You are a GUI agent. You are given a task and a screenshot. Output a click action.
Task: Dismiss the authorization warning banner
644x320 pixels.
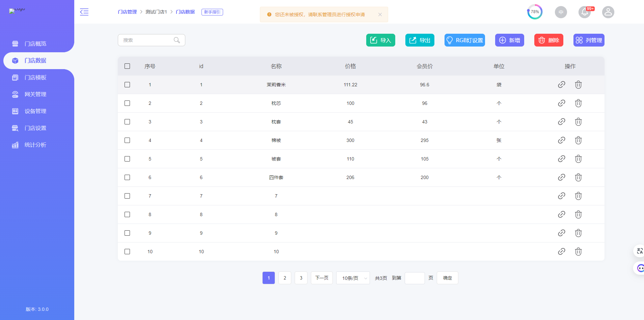pos(380,14)
